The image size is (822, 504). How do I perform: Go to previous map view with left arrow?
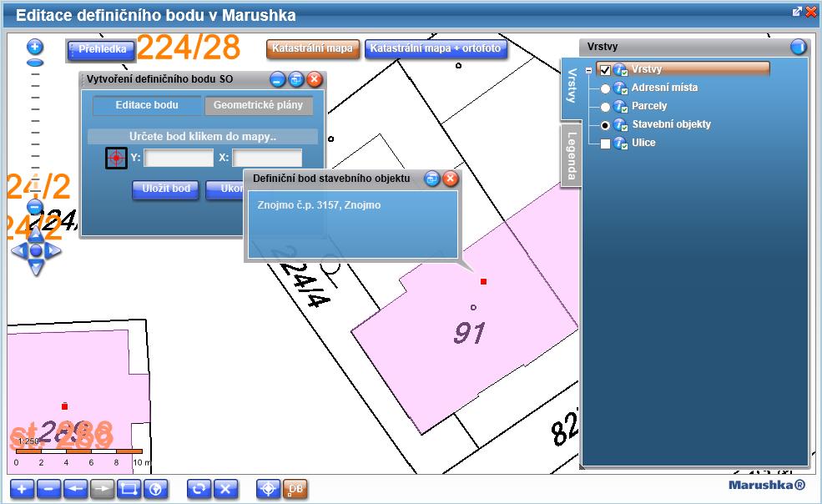pyautogui.click(x=75, y=489)
